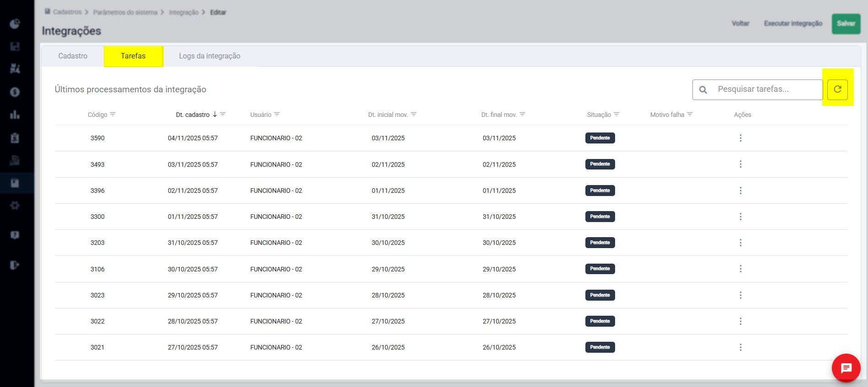Open filter for Dt. final mov. column

tap(522, 114)
